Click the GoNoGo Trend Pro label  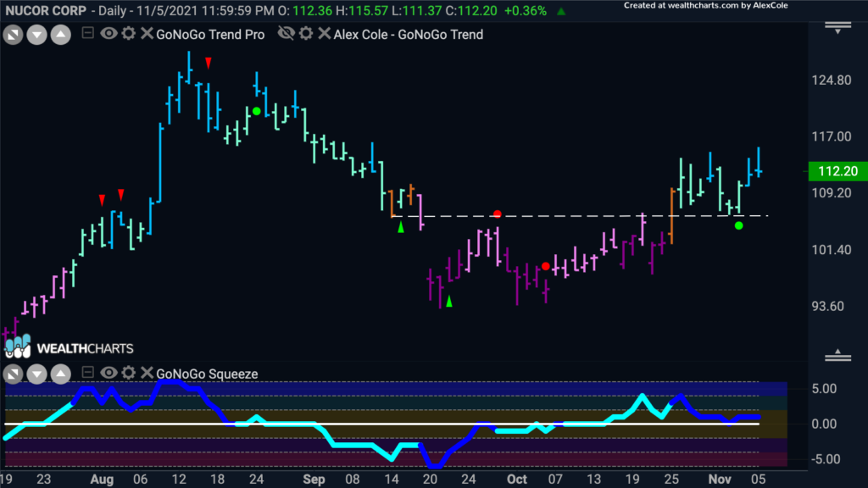[x=210, y=35]
